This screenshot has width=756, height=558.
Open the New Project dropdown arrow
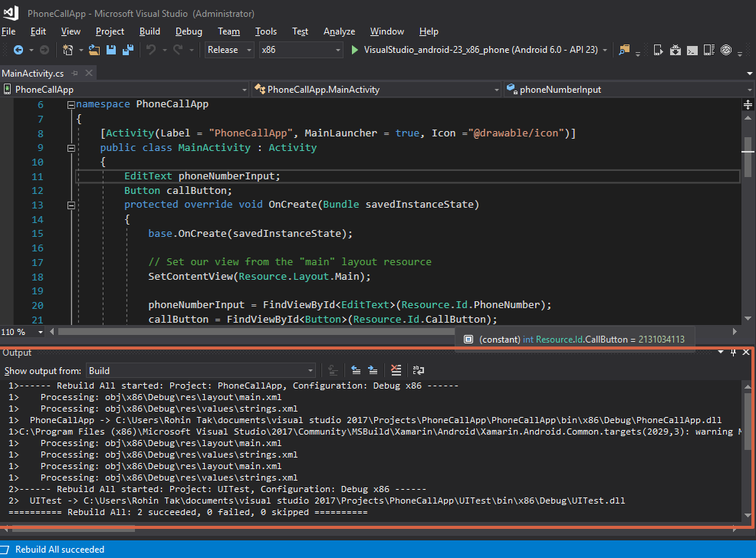click(81, 50)
